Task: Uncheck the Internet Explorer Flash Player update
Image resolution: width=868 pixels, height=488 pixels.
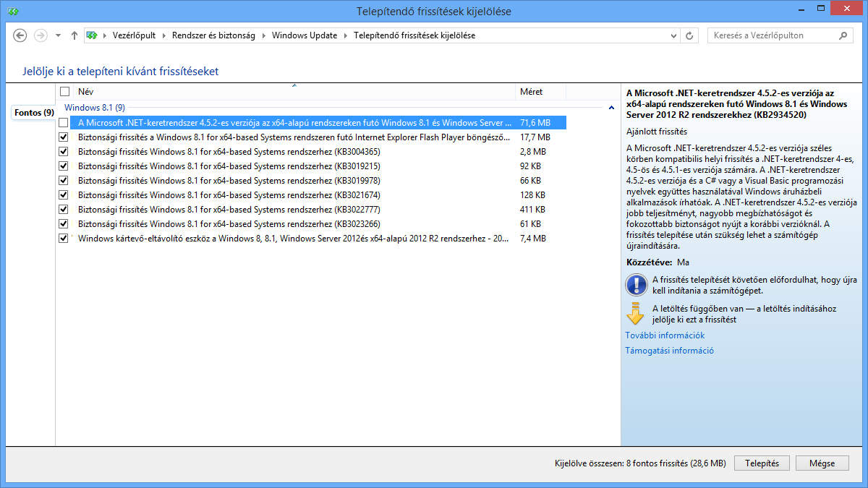Action: pos(64,137)
